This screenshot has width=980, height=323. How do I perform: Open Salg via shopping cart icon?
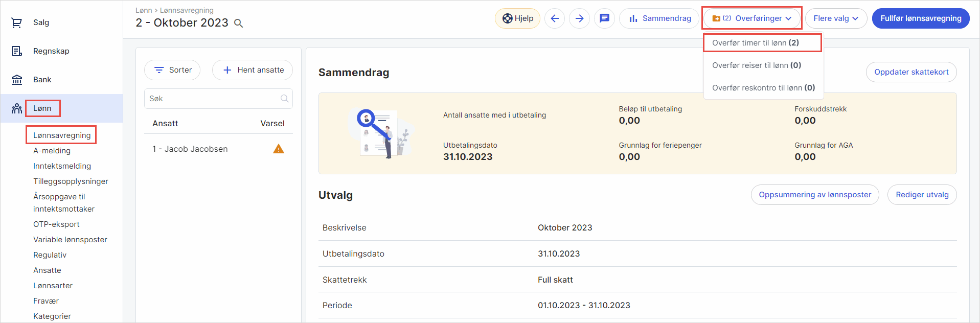pos(17,22)
